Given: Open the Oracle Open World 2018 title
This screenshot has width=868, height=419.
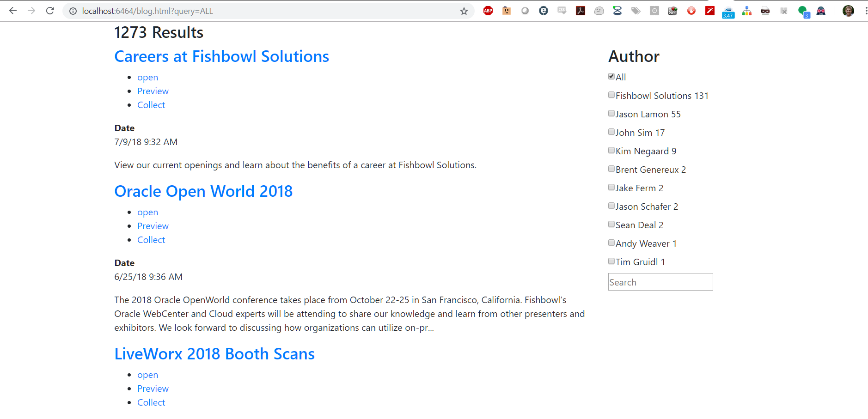Looking at the screenshot, I should [x=203, y=191].
